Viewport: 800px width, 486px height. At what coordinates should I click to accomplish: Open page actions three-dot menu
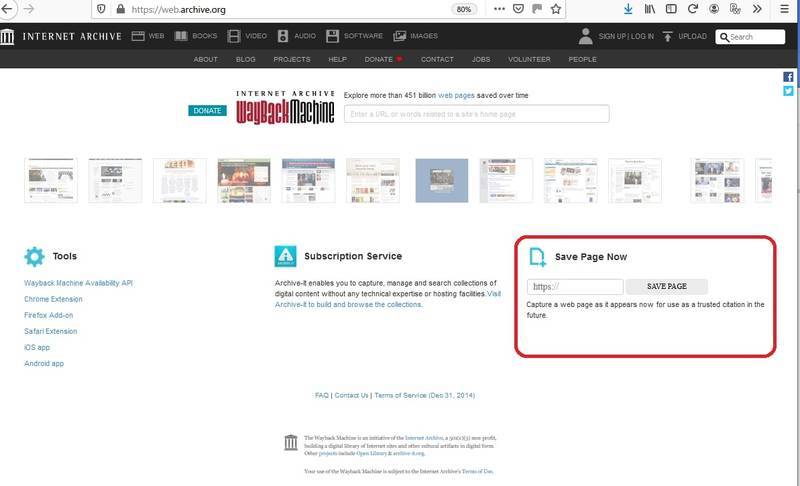pyautogui.click(x=499, y=9)
